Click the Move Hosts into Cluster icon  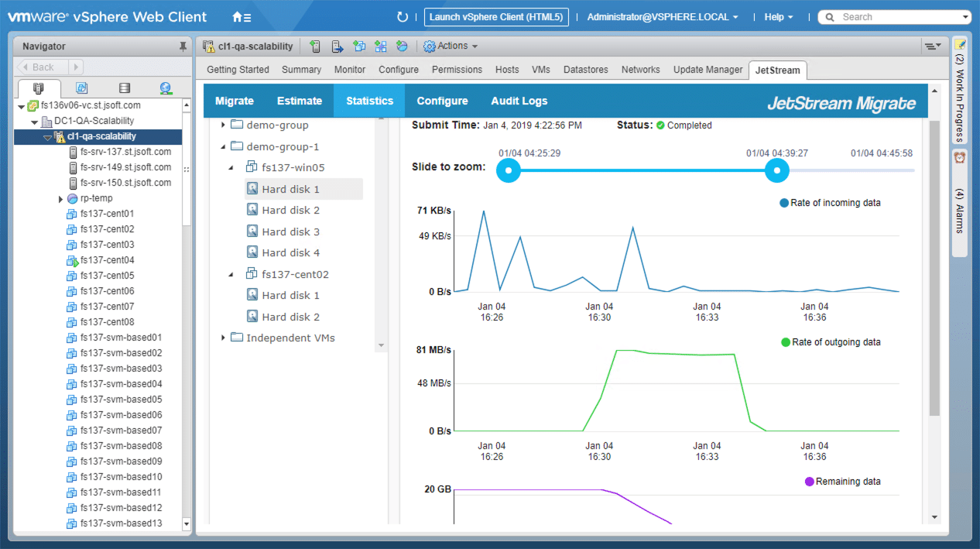tap(338, 46)
